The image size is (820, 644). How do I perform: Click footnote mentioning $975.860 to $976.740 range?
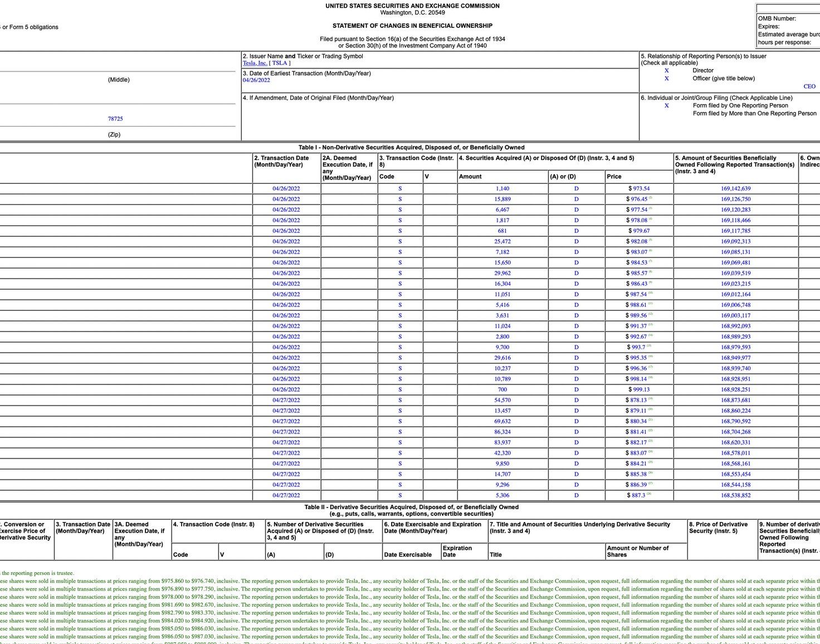coord(410,581)
